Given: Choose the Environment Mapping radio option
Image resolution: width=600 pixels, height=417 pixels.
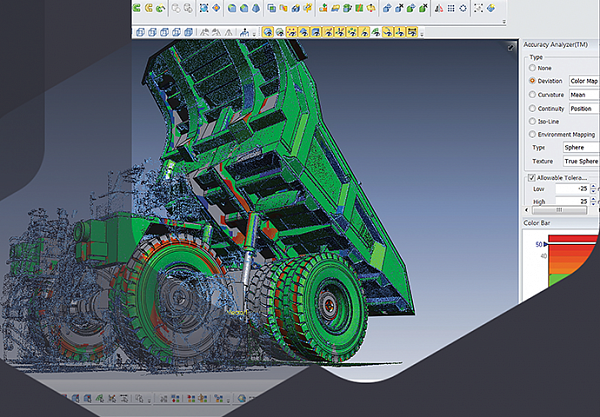Looking at the screenshot, I should 532,133.
